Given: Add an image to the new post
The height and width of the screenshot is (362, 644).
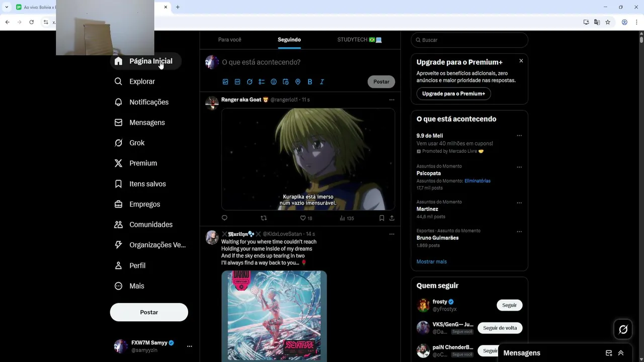Looking at the screenshot, I should coord(225,81).
